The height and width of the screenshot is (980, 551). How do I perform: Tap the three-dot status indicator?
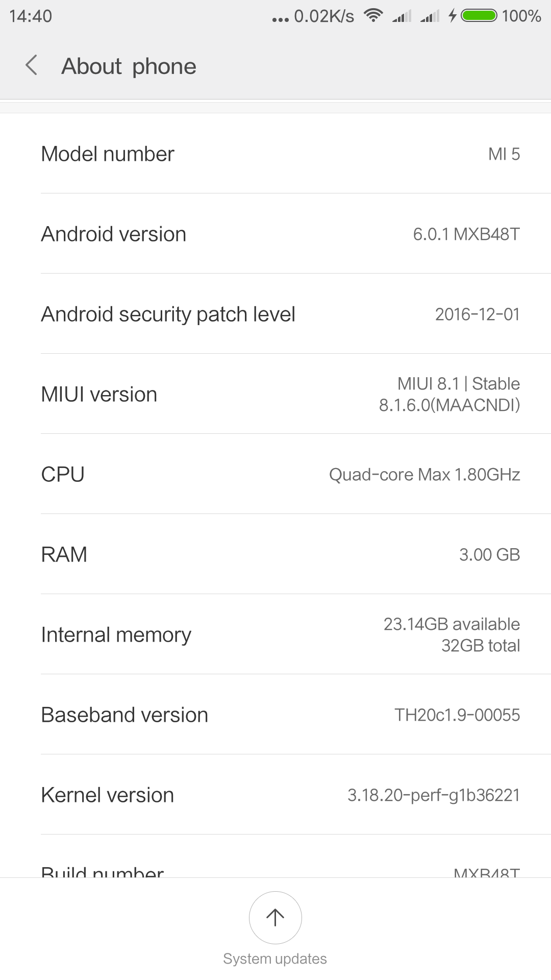coord(280,19)
